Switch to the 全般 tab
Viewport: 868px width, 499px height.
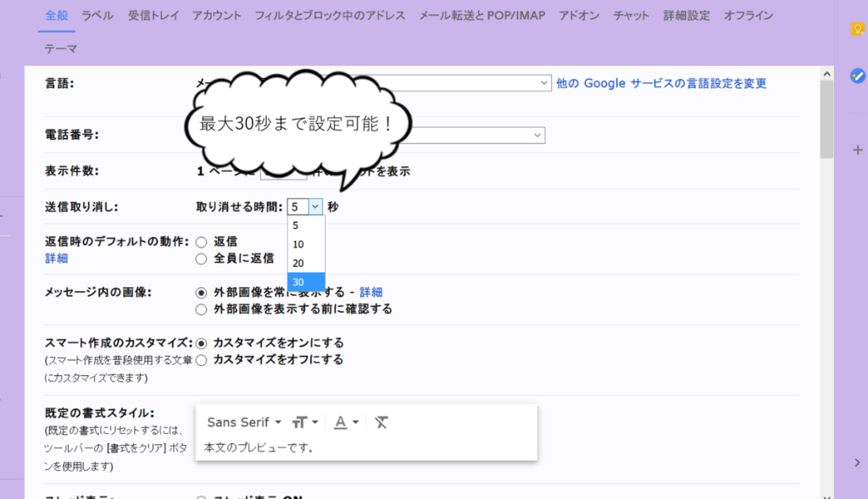point(57,15)
